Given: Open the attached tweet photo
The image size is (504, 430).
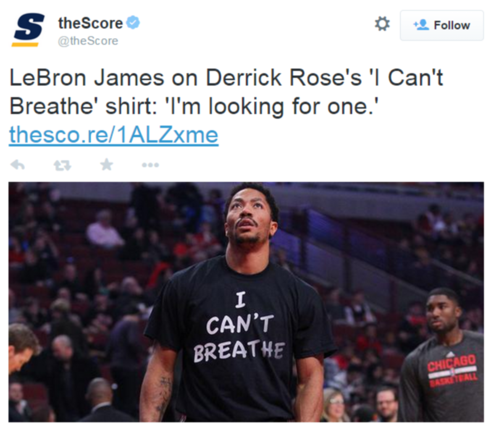Looking at the screenshot, I should click(246, 302).
